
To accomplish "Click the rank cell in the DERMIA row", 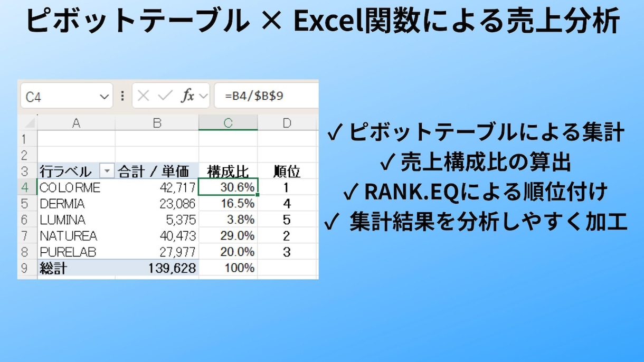I will pos(287,204).
